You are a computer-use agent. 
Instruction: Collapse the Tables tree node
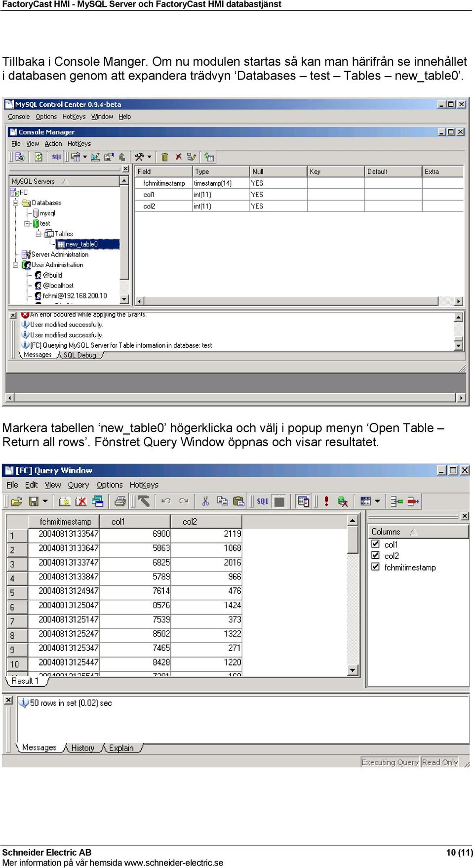click(39, 234)
